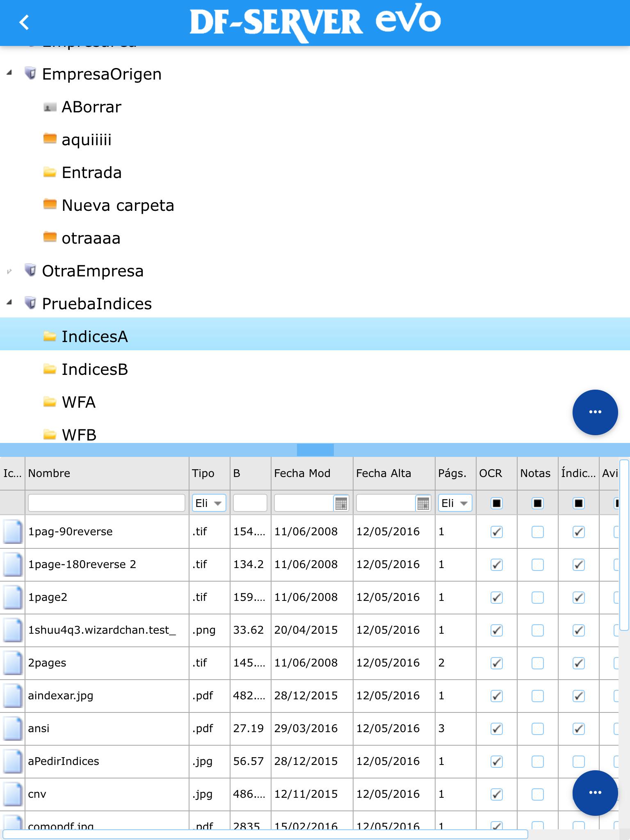
Task: Uncheck OCR for ansi row
Action: [x=497, y=729]
